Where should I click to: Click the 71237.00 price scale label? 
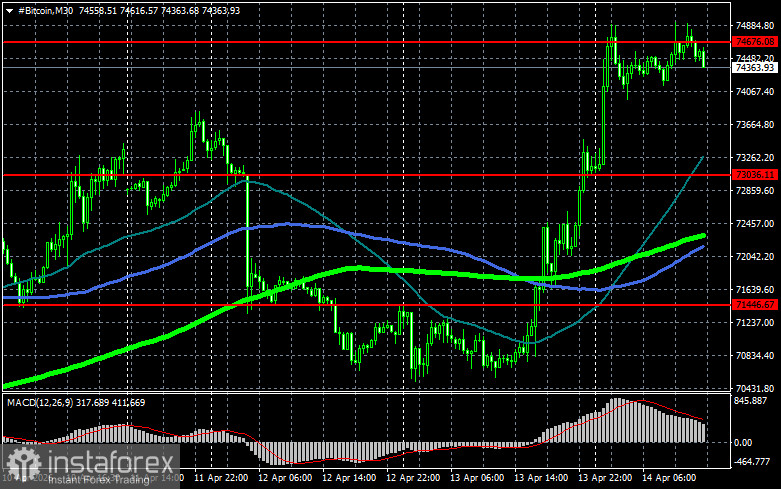(x=755, y=323)
